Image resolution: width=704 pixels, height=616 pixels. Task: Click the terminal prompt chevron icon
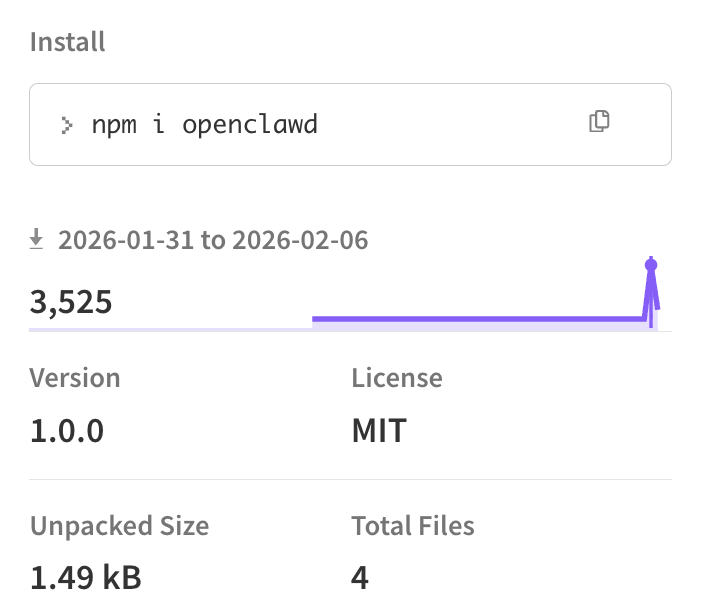[66, 125]
